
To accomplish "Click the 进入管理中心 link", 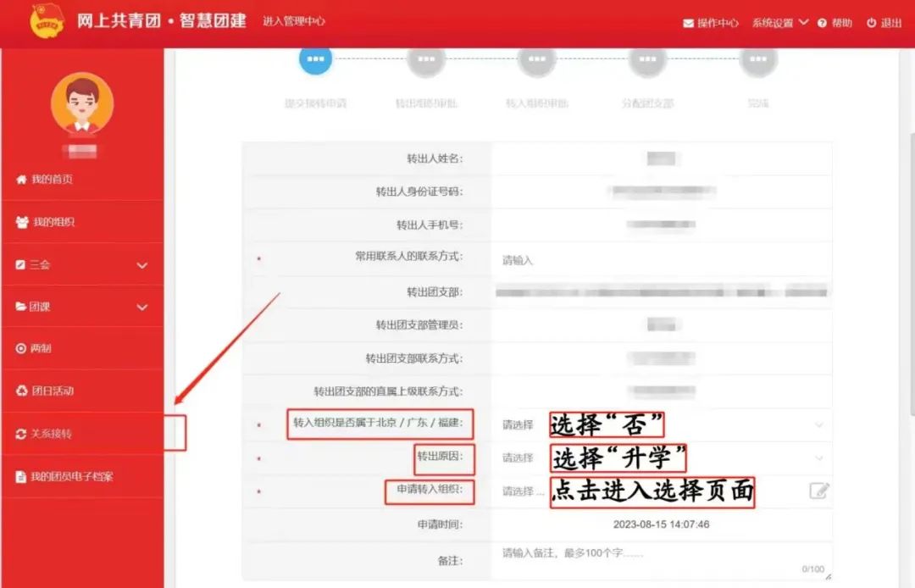I will 293,21.
